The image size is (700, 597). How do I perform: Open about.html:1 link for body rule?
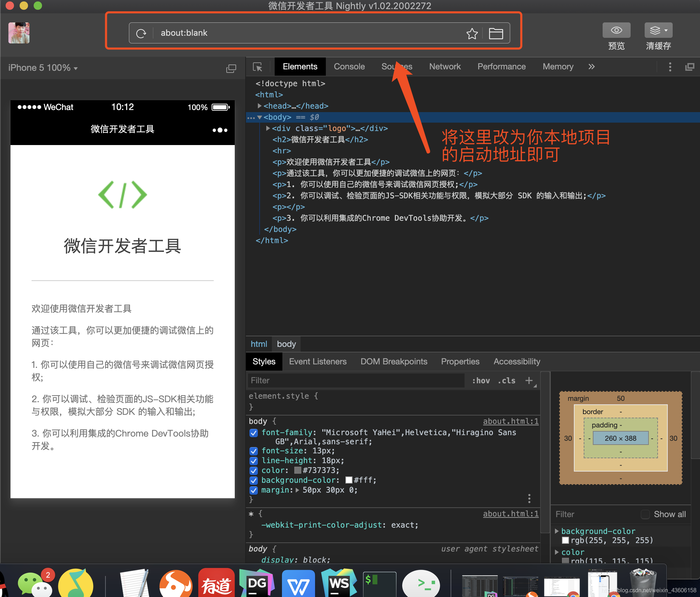pyautogui.click(x=510, y=421)
